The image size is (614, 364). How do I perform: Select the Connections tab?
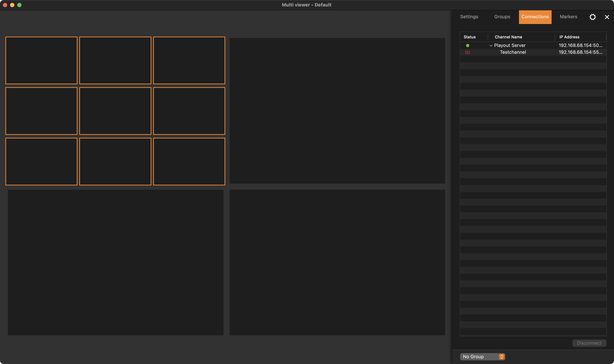535,17
